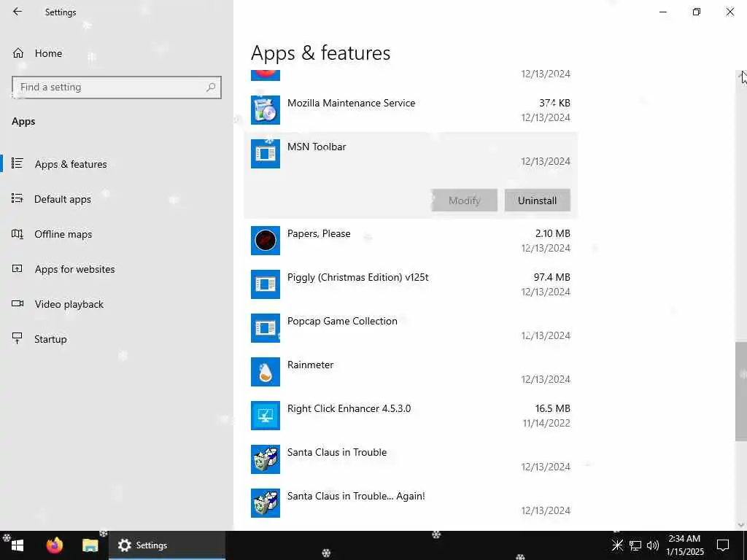The height and width of the screenshot is (560, 747).
Task: Click Santa Claus in Trouble... Again! icon
Action: pyautogui.click(x=266, y=503)
